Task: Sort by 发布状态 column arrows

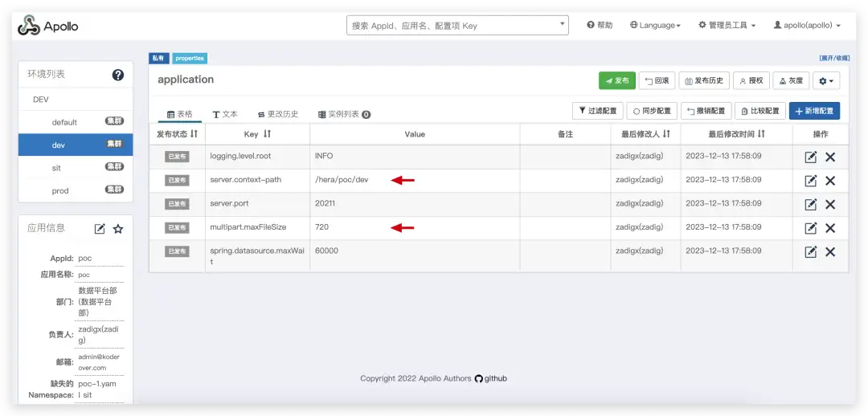Action: tap(194, 134)
